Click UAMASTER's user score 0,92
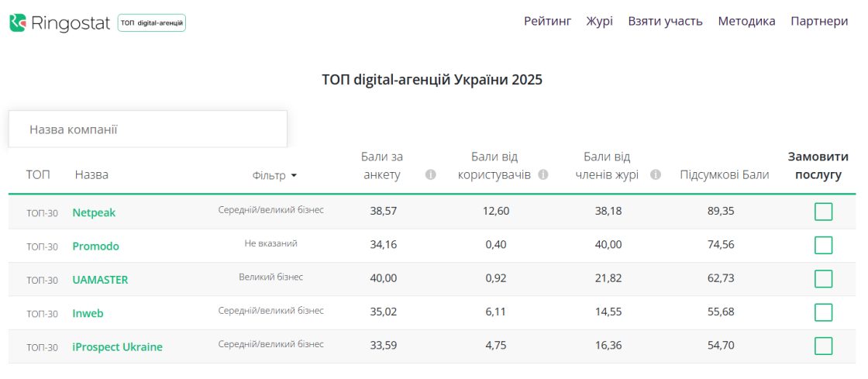868x379 pixels. point(496,278)
